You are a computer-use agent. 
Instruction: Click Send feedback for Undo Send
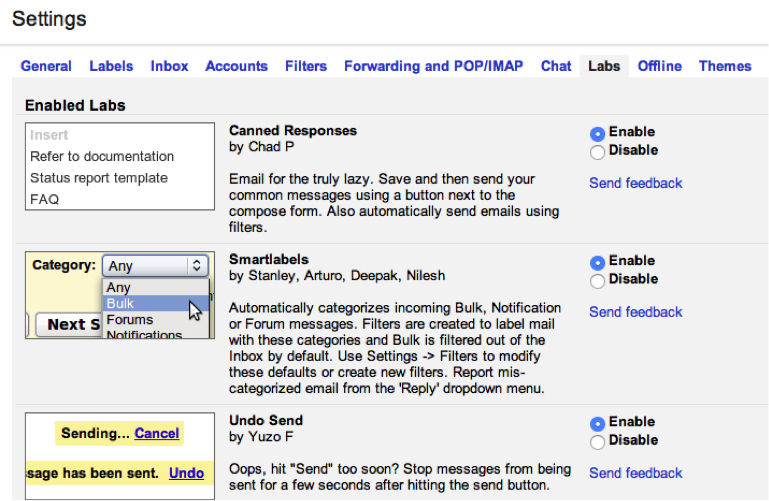(635, 473)
